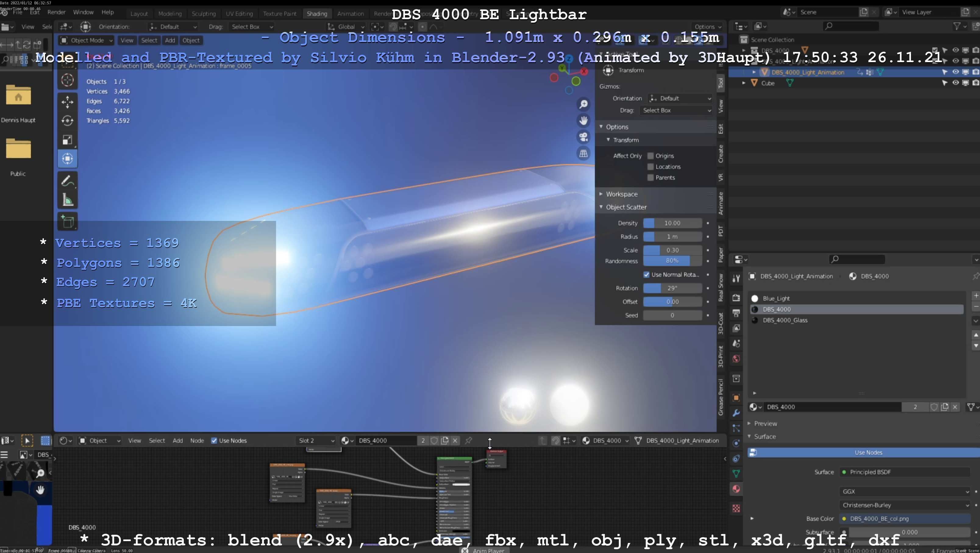Image resolution: width=980 pixels, height=553 pixels.
Task: Enable Affect Only Locations checkbox
Action: click(x=650, y=167)
